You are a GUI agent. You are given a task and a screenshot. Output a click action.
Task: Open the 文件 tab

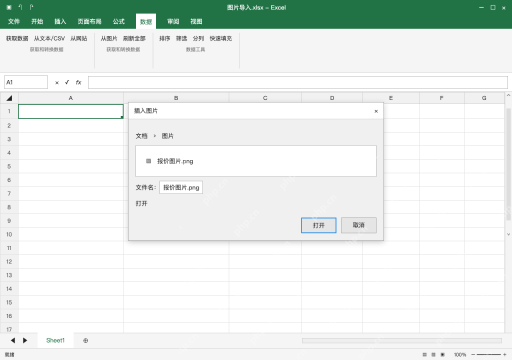click(14, 22)
